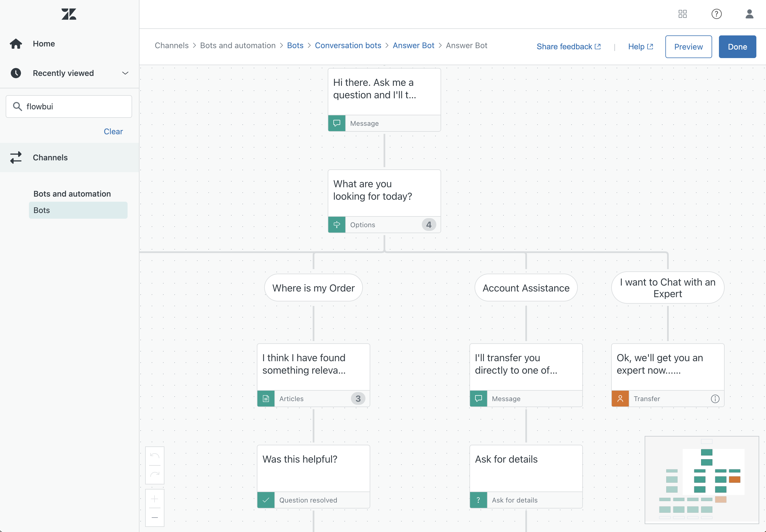Click the Ask for details question icon
766x532 pixels.
(479, 500)
